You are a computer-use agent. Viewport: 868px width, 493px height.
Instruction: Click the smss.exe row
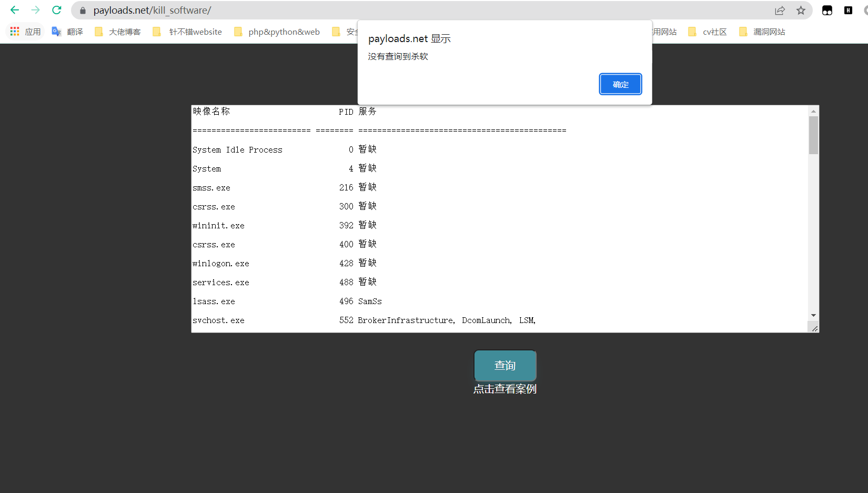[285, 188]
